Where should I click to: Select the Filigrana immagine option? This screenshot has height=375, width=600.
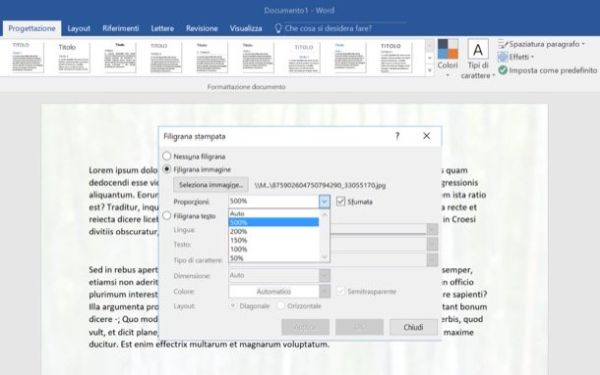197,169
